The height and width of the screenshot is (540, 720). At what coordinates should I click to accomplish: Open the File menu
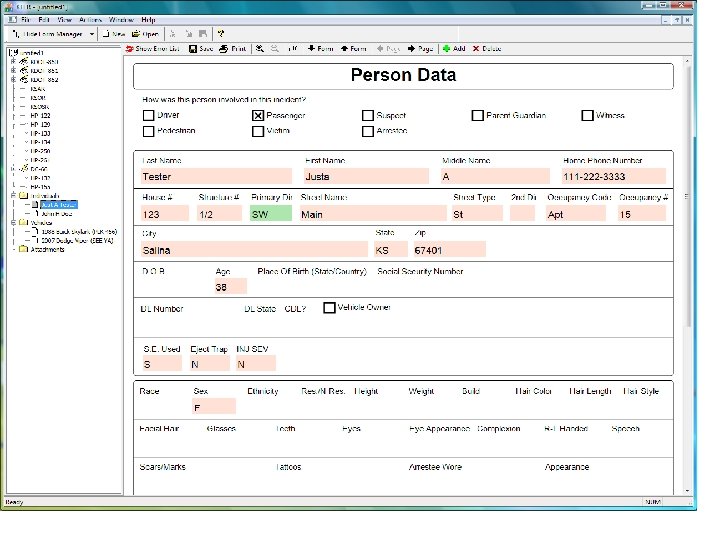tap(26, 20)
